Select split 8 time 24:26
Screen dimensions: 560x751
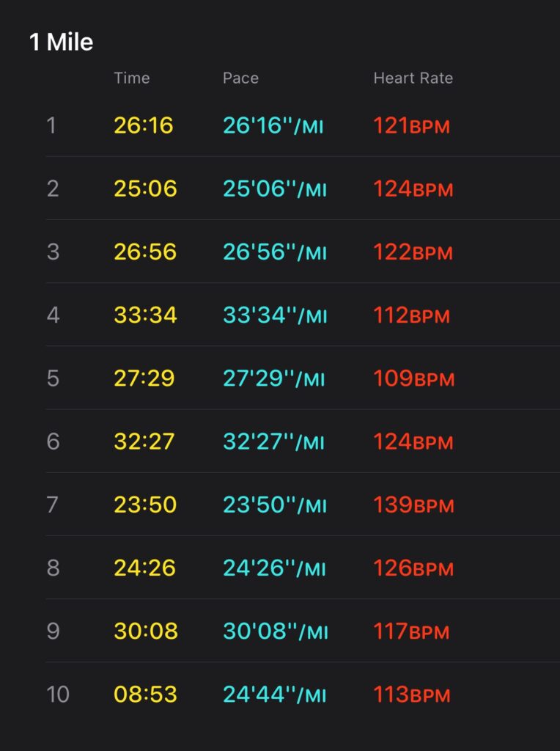(x=144, y=568)
